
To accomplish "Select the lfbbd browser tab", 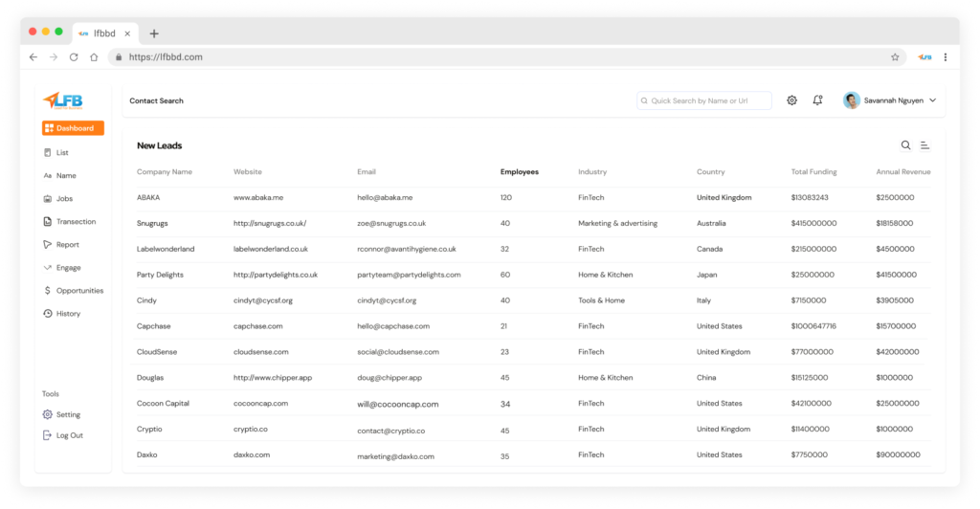I will pyautogui.click(x=104, y=33).
